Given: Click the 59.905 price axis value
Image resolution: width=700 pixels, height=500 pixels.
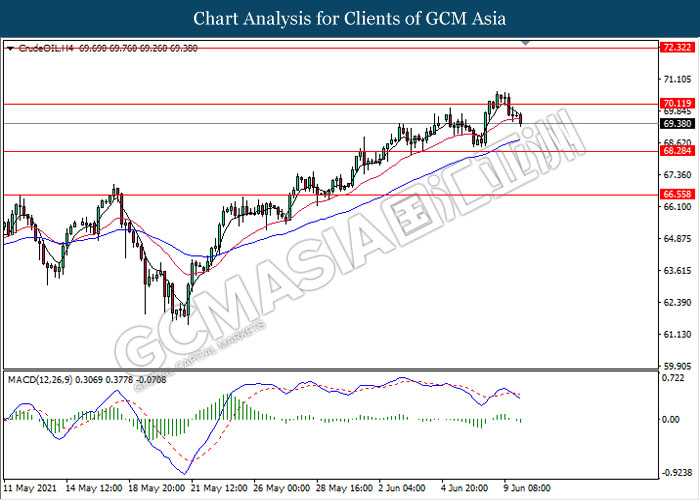Looking at the screenshot, I should 677,367.
